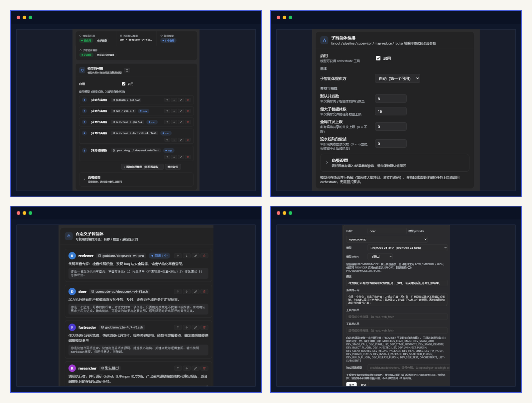Click the max badge on own / glm-5.2 row
This screenshot has height=403, width=532.
tap(144, 111)
